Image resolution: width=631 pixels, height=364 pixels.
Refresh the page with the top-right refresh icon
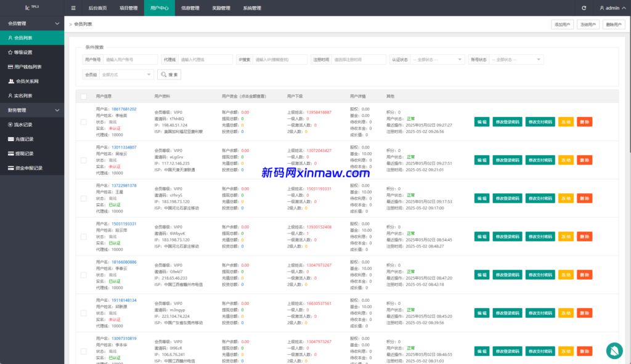coord(584,8)
